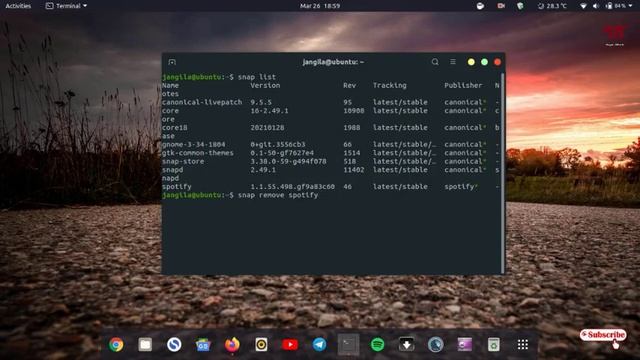Launch the round blue globe dock app

(x=436, y=344)
